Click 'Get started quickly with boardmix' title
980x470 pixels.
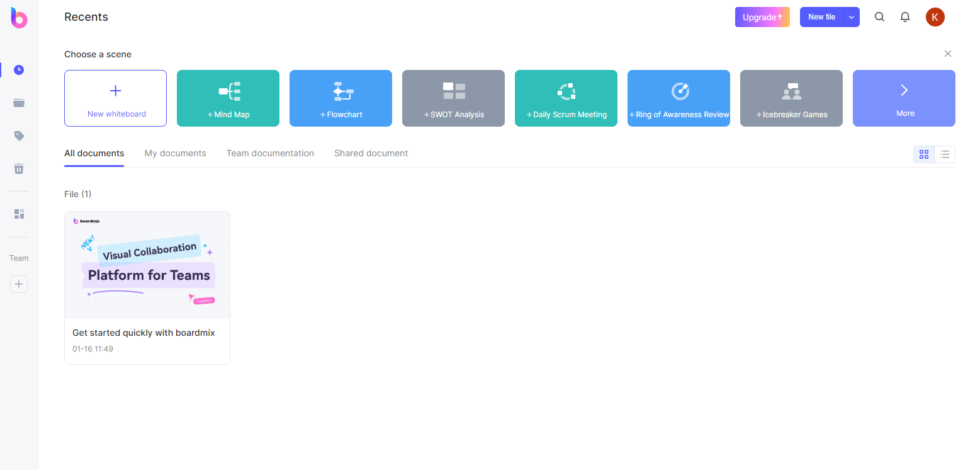(144, 333)
